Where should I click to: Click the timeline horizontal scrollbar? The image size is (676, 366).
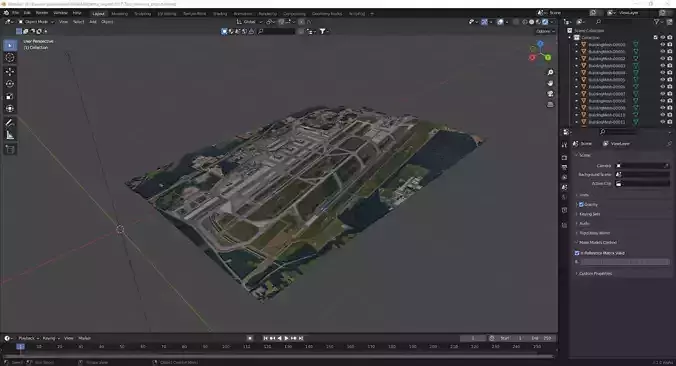[x=278, y=357]
